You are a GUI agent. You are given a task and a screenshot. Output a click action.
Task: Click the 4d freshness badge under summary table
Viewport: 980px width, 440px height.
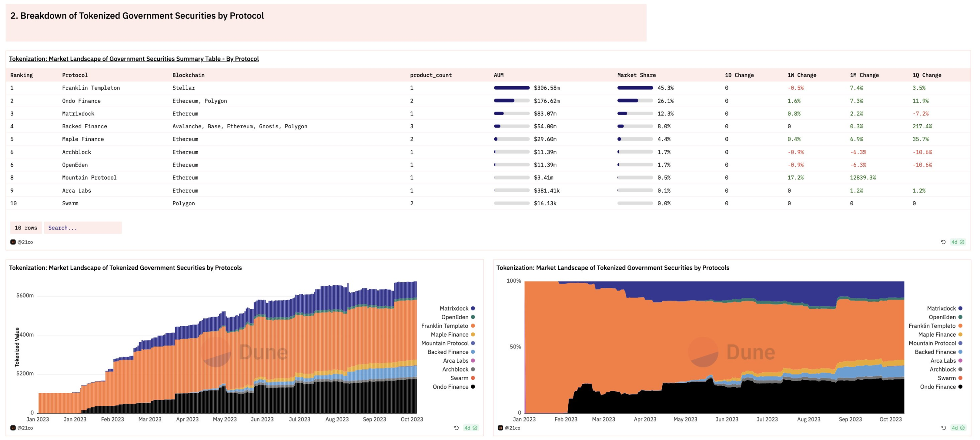958,242
